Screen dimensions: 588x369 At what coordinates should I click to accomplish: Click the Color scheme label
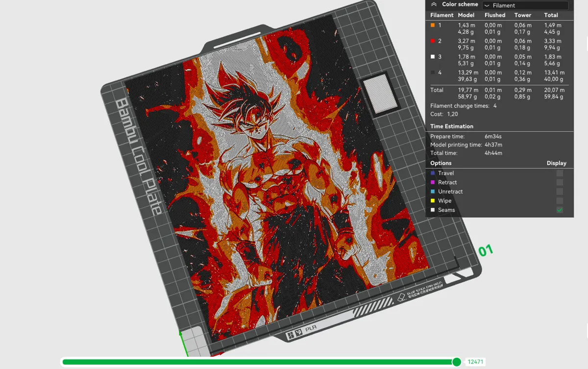pos(460,4)
